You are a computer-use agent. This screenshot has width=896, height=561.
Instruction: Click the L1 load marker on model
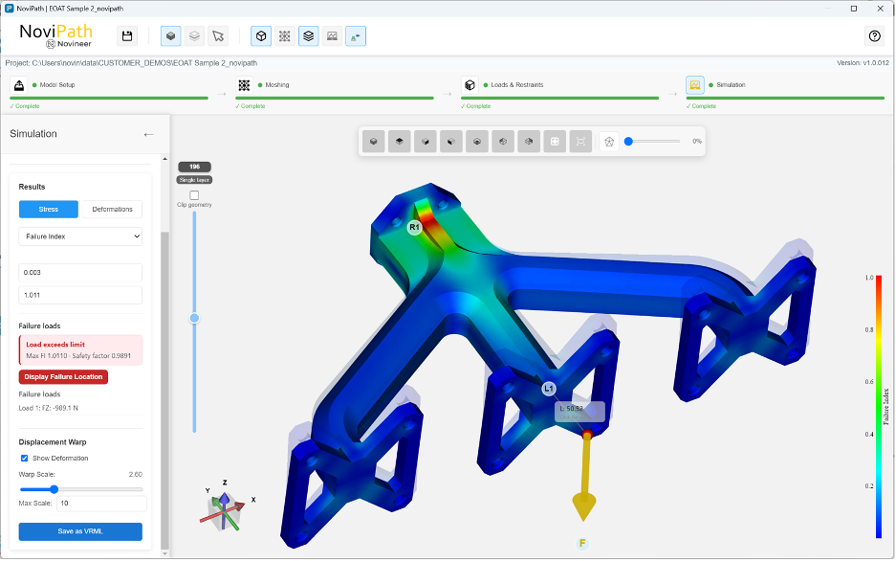pos(549,388)
